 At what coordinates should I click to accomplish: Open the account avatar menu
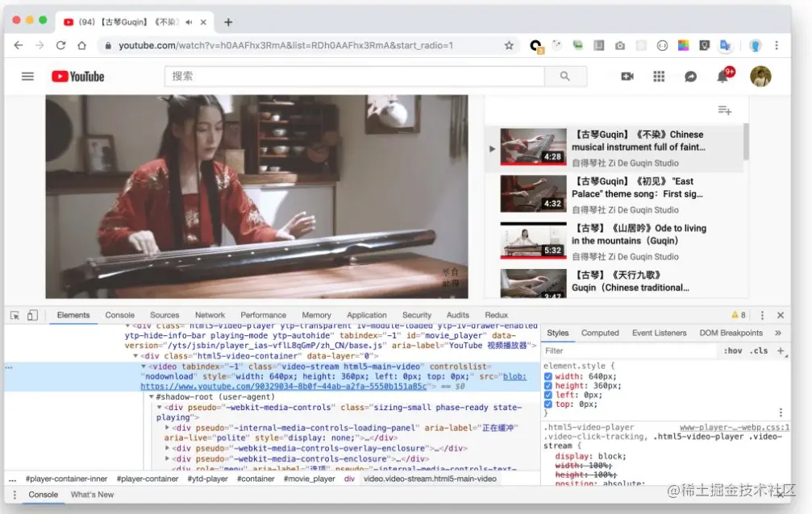click(760, 77)
